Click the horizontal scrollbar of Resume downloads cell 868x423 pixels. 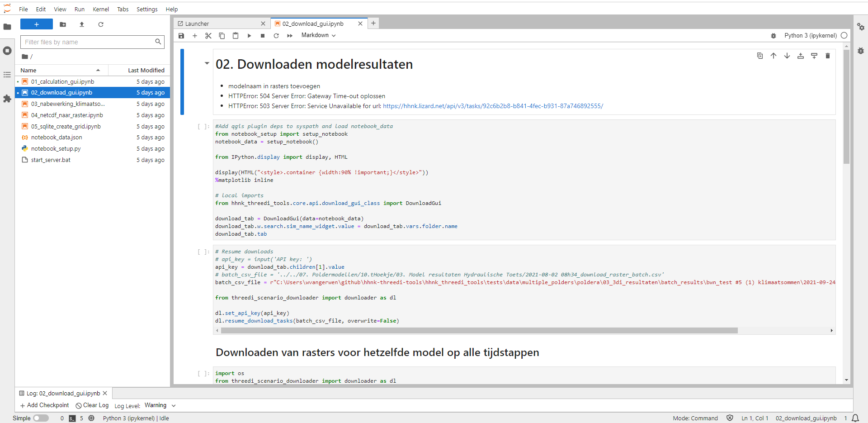(x=479, y=331)
